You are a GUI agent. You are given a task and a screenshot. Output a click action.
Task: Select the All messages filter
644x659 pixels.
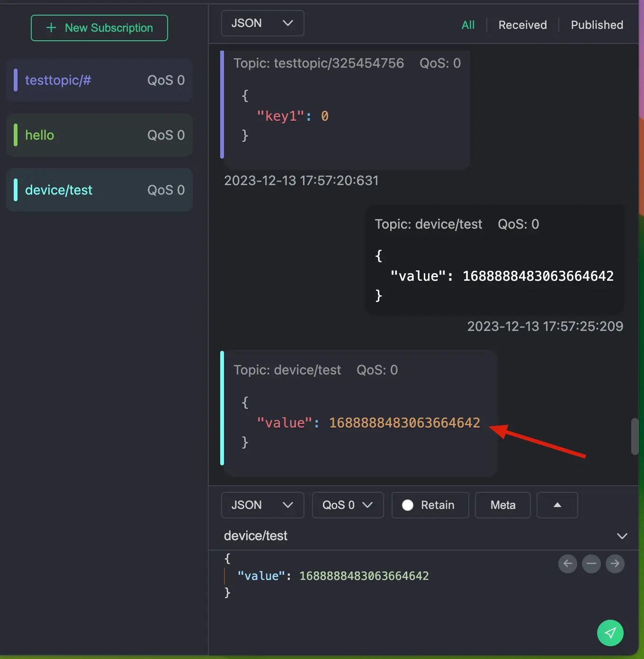pyautogui.click(x=468, y=25)
